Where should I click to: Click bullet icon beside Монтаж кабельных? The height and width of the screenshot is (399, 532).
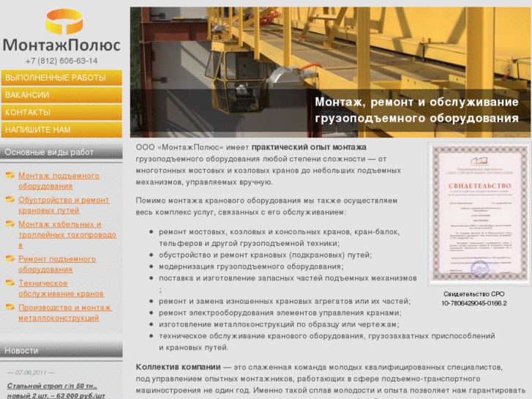[10, 224]
